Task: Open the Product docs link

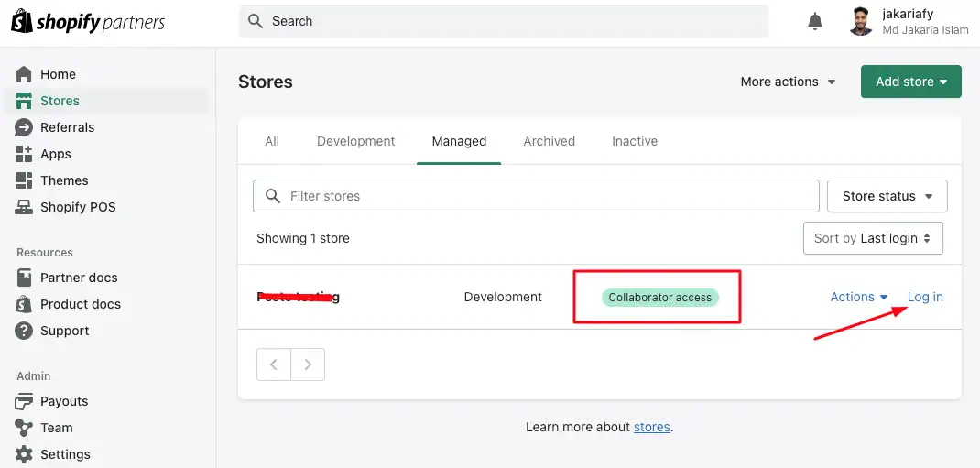Action: [81, 304]
